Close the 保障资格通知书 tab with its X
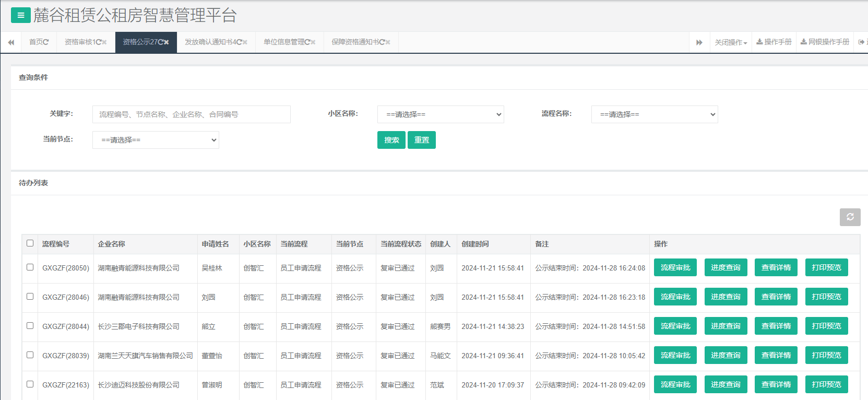This screenshot has width=868, height=400. [x=387, y=42]
